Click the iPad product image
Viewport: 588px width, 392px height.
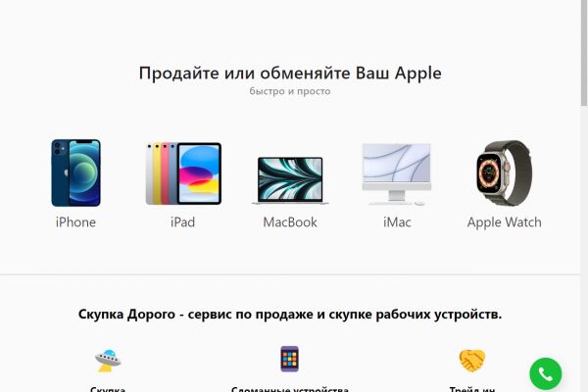click(x=183, y=173)
